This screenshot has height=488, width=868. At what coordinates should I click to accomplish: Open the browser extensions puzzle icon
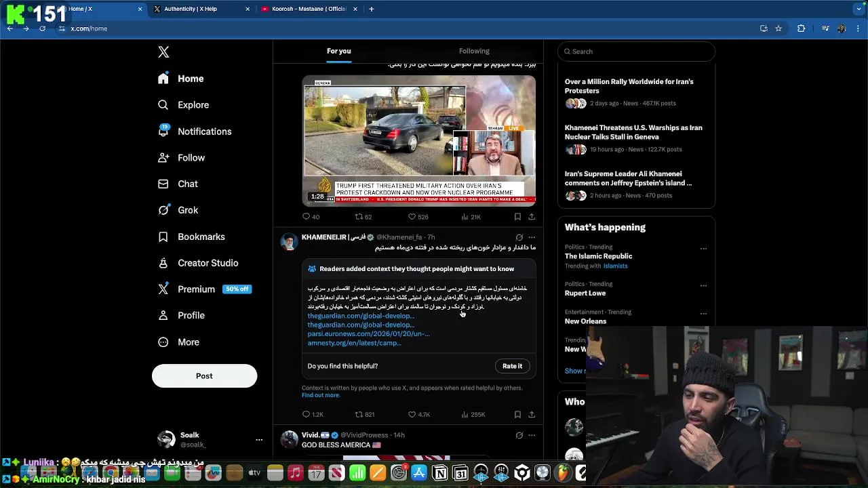pyautogui.click(x=801, y=28)
